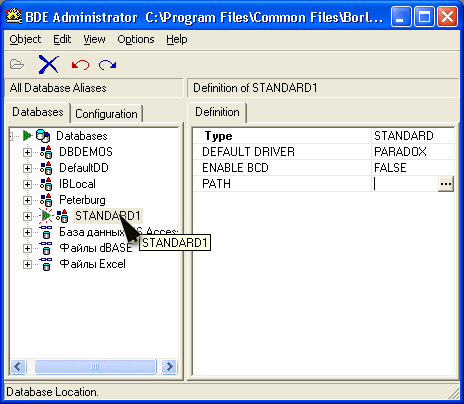Screen dimensions: 464x404
Task: Switch to the Configuration tab
Action: coord(106,114)
